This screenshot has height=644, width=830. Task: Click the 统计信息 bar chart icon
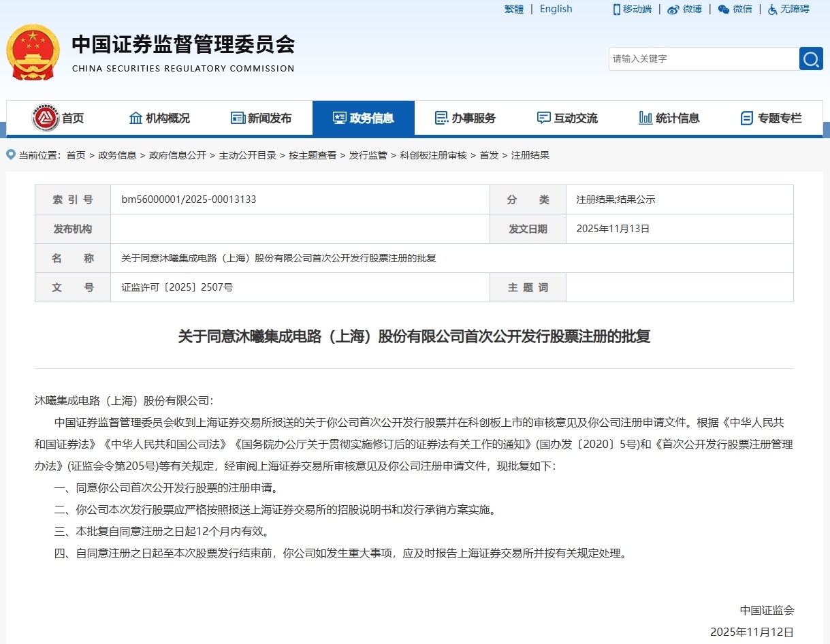click(645, 118)
